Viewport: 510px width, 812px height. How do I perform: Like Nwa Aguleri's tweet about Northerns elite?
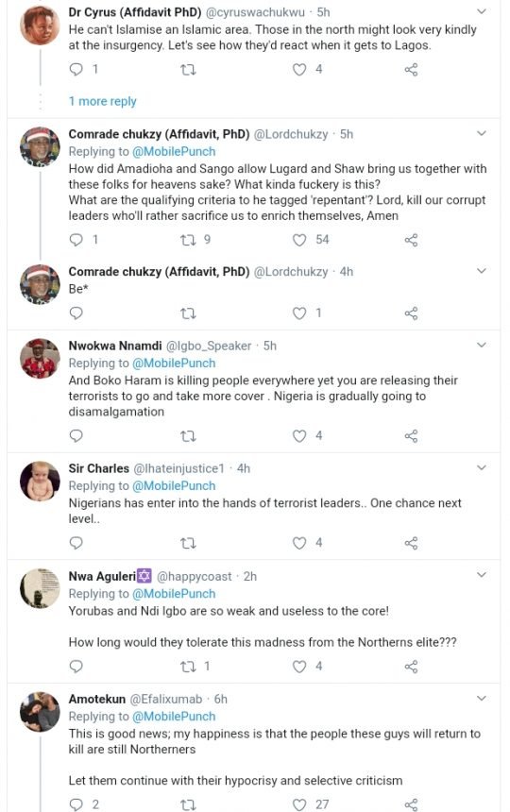[299, 667]
